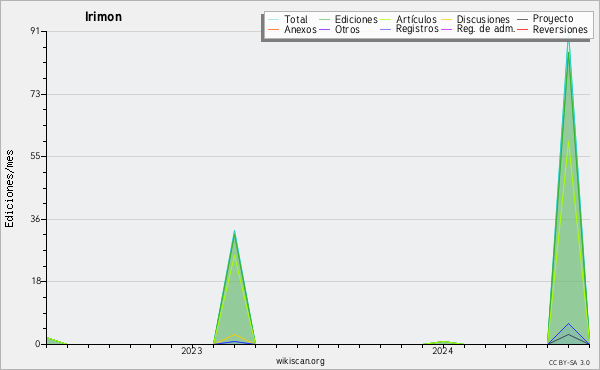
Task: Click the x-axis label "2023"
Action: point(192,351)
